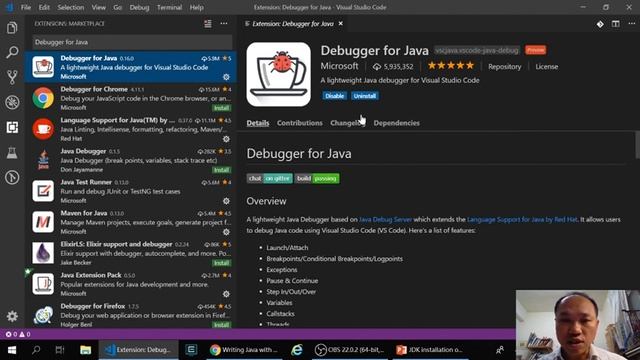640x360 pixels.
Task: Switch to PowerPoint JDK installation window
Action: point(429,350)
